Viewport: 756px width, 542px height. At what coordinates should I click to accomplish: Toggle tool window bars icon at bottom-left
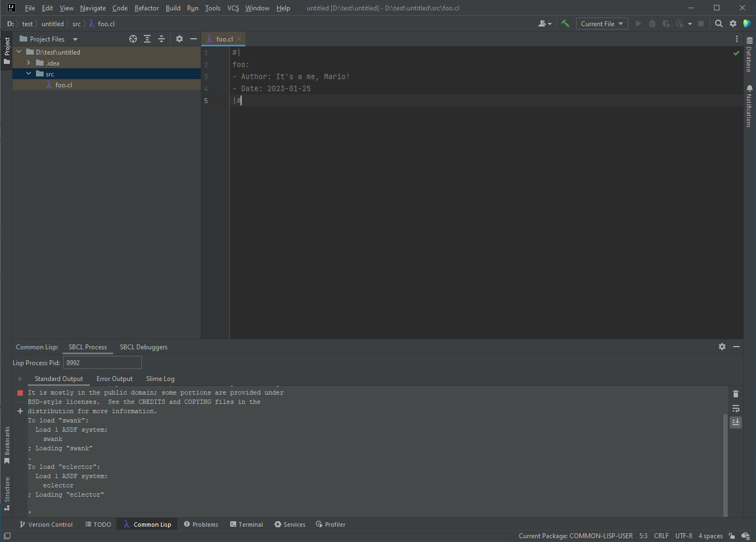[7, 536]
